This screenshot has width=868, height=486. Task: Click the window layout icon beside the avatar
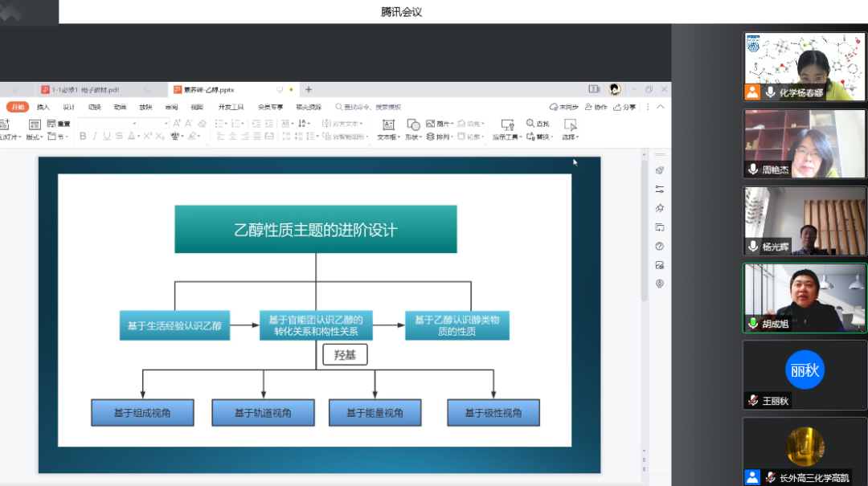pyautogui.click(x=594, y=89)
